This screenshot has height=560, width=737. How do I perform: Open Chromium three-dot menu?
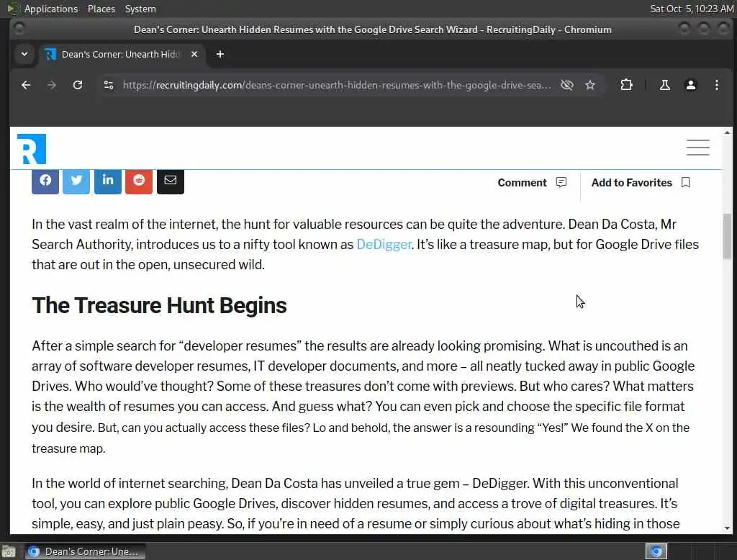coord(716,85)
